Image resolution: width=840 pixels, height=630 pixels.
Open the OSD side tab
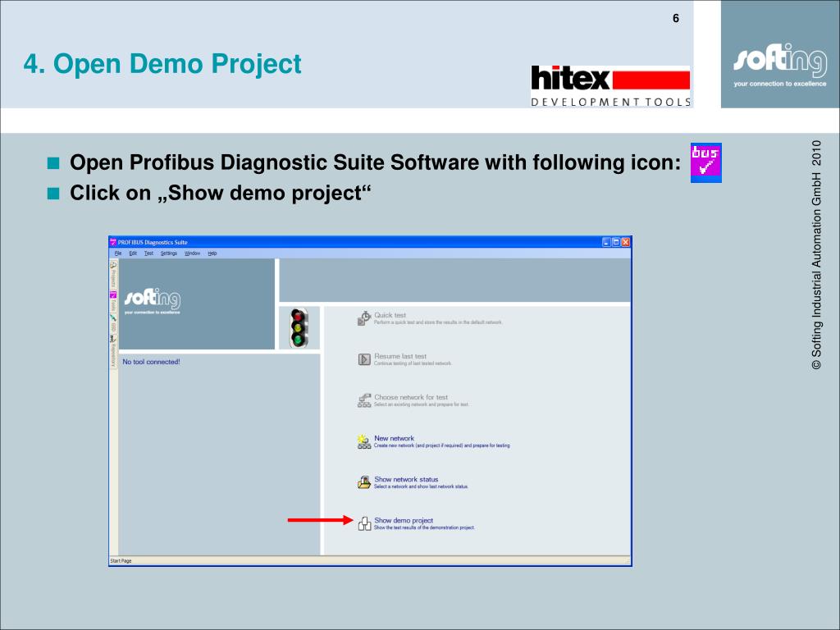coord(113,323)
